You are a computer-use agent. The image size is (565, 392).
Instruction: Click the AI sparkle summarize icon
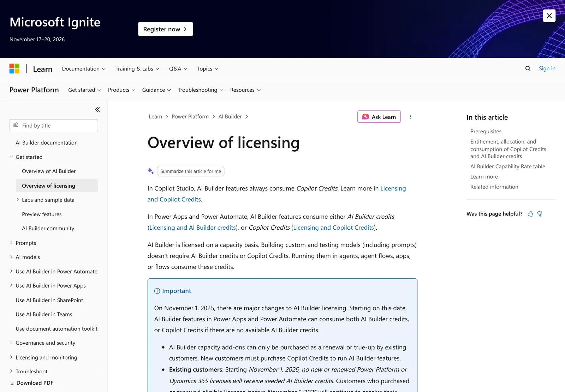(x=151, y=171)
